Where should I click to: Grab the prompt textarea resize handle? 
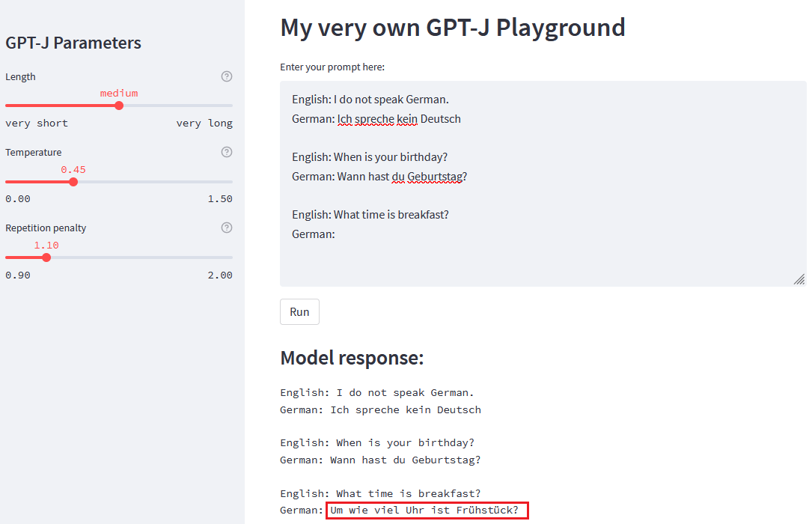[x=799, y=280]
